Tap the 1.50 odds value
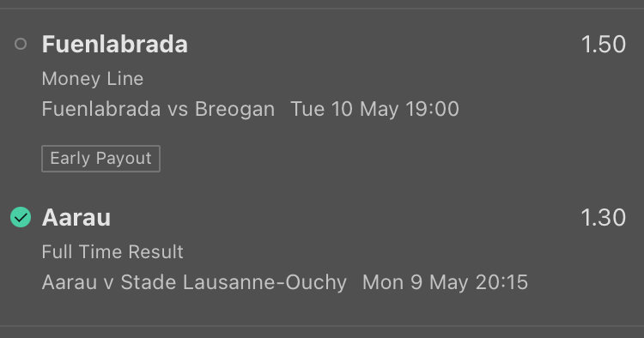Viewport: 644px width, 338px height. (604, 44)
